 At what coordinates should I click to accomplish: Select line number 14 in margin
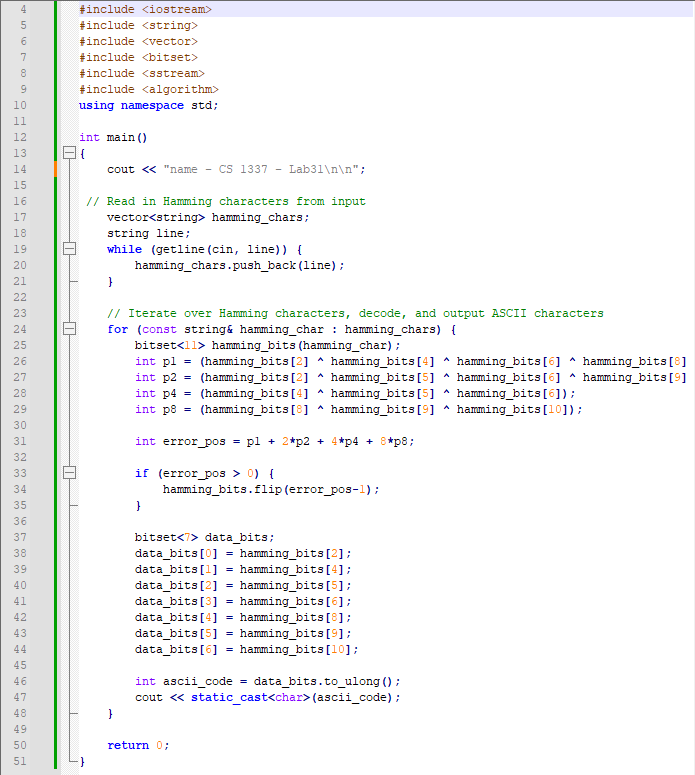click(x=20, y=169)
